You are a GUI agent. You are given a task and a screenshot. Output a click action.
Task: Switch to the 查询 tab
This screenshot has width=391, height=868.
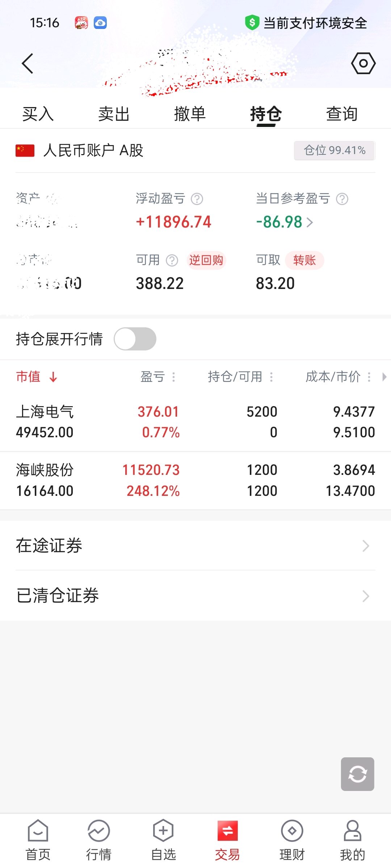pyautogui.click(x=342, y=114)
